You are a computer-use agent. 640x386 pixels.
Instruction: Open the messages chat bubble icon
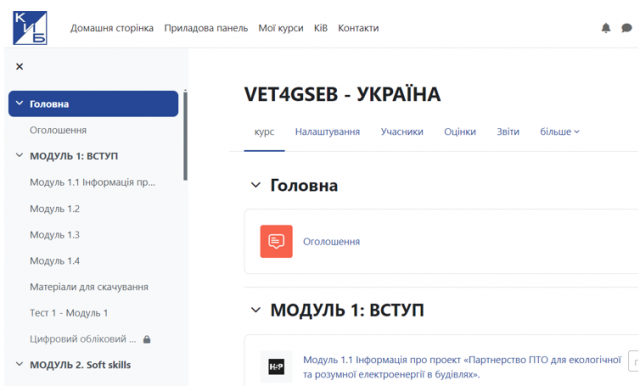(627, 28)
